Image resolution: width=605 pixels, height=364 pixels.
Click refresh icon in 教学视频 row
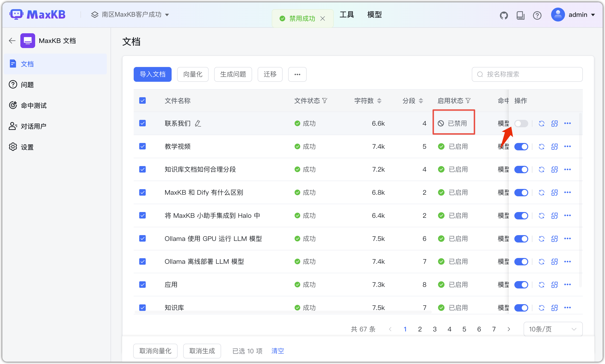click(x=541, y=147)
